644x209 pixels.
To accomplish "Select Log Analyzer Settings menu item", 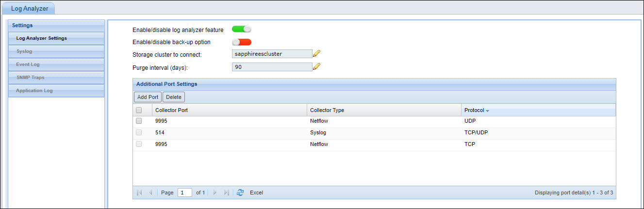I will tap(56, 38).
